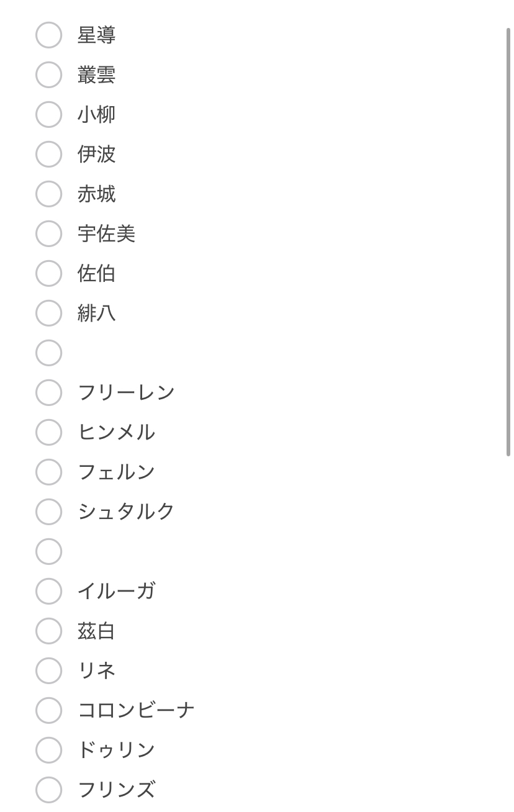Screen dimensions: 514x812
Task: Choose the 叢雲 radio button
Action: point(48,74)
